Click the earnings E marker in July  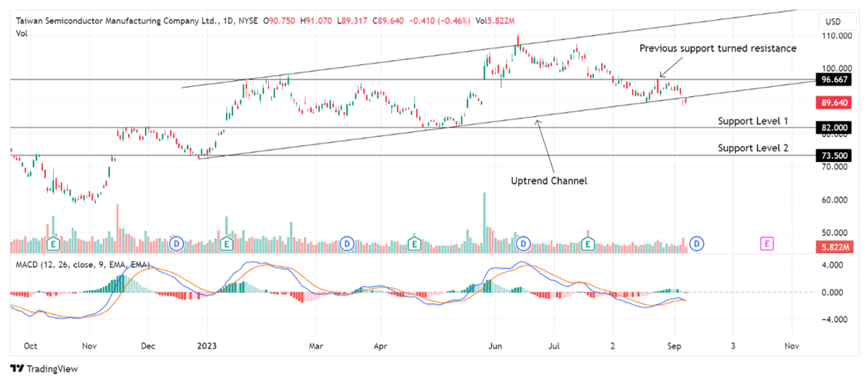pyautogui.click(x=588, y=243)
